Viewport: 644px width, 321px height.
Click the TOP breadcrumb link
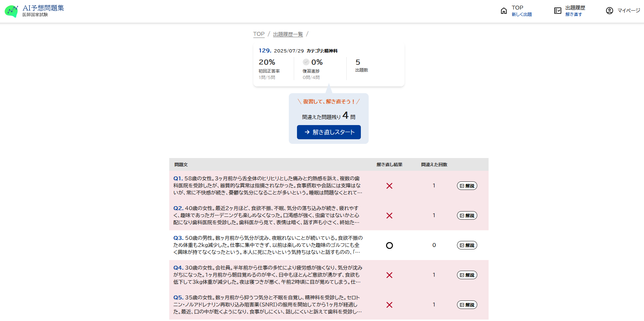[x=259, y=34]
